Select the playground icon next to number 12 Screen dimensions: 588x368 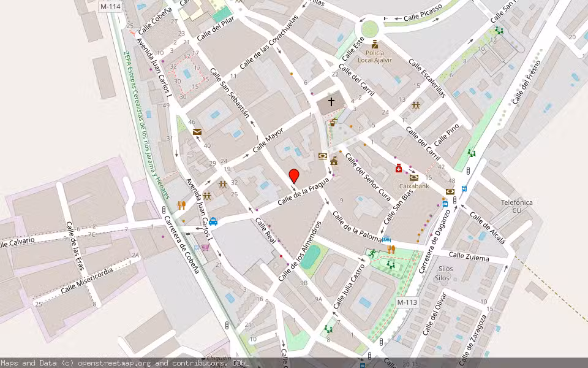tap(499, 31)
